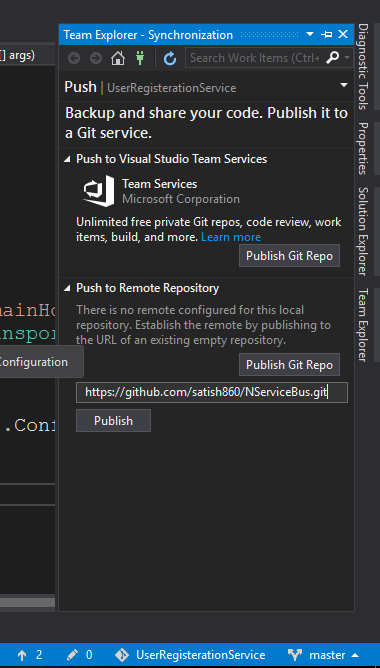Click Publish Git Repo under Remote Repository
Screen dimensions: 380x668
[x=289, y=365]
